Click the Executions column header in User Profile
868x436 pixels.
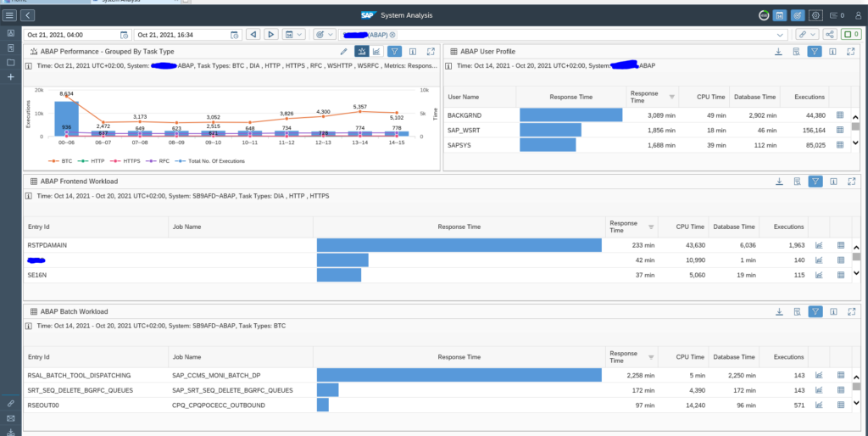pos(810,97)
